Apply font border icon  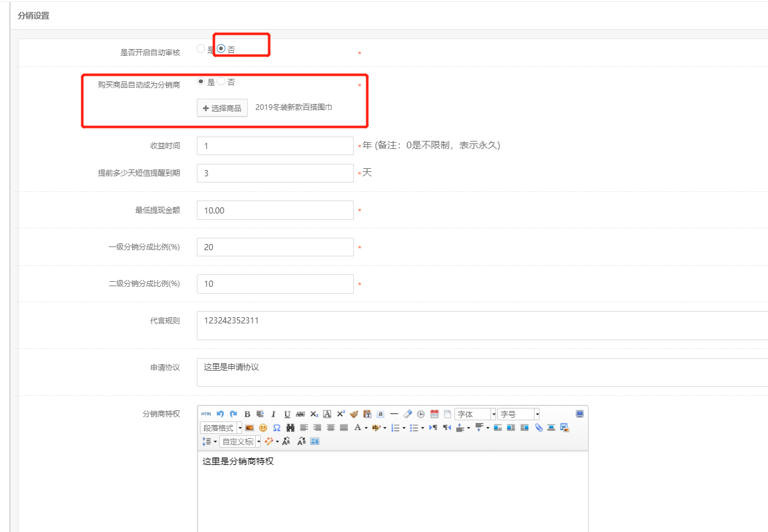click(327, 414)
